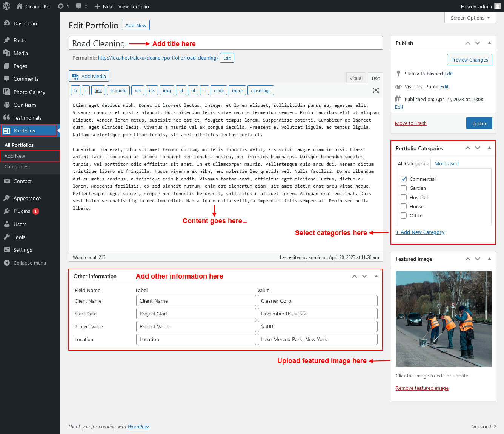Check the House category
This screenshot has width=504, height=434.
coord(404,206)
